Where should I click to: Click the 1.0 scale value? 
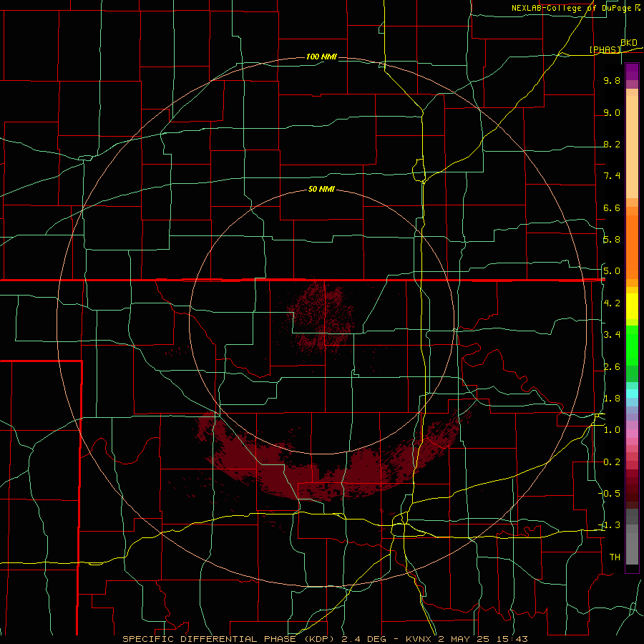(612, 430)
